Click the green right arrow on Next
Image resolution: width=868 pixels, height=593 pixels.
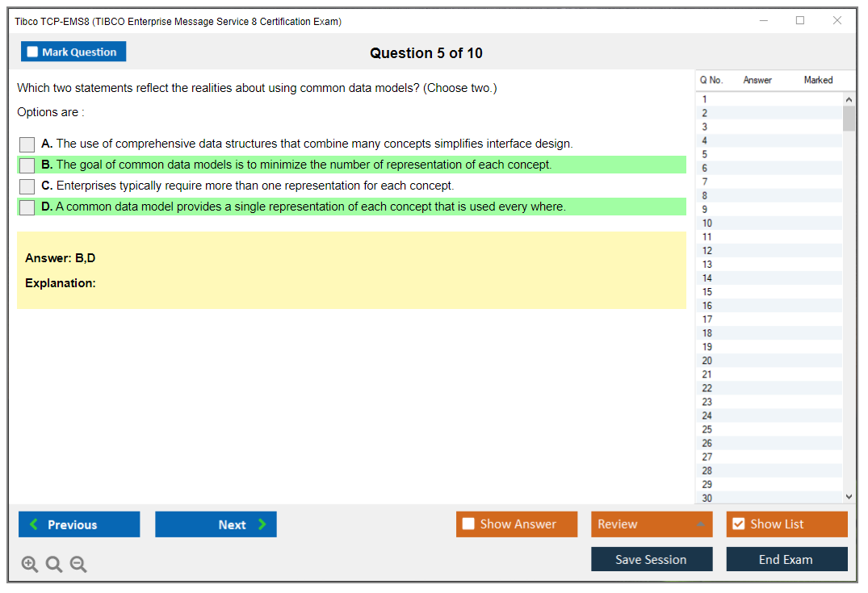point(262,524)
